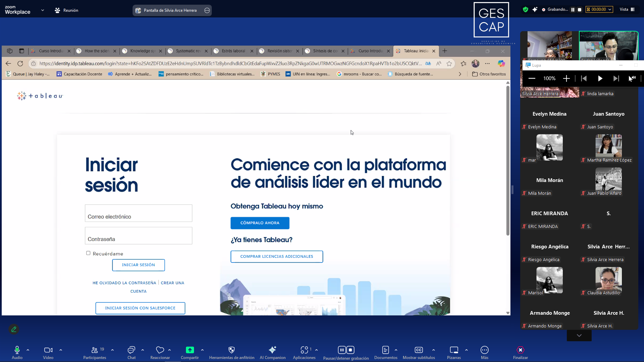Switch to the Knowledge sy browser tab
This screenshot has width=644, height=362.
[x=142, y=51]
